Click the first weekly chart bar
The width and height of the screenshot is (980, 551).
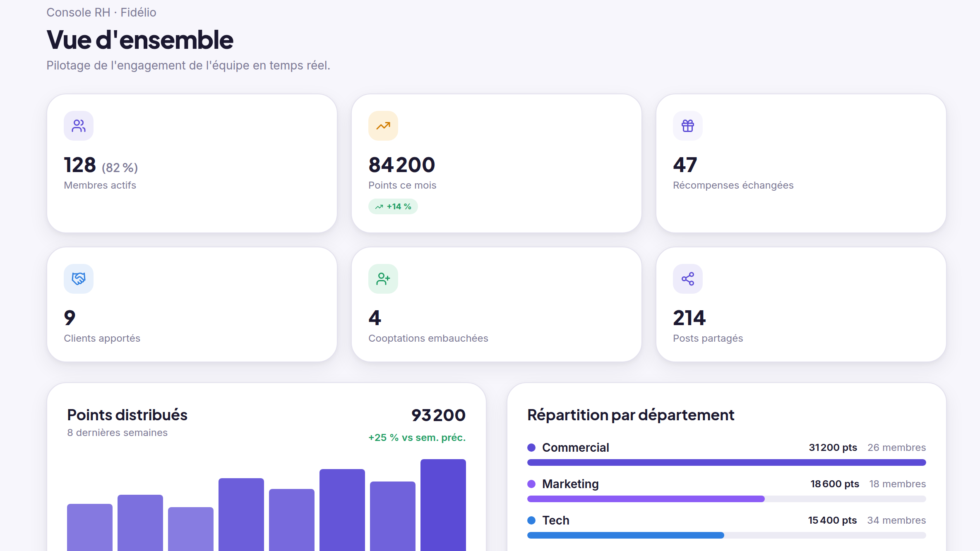click(90, 527)
